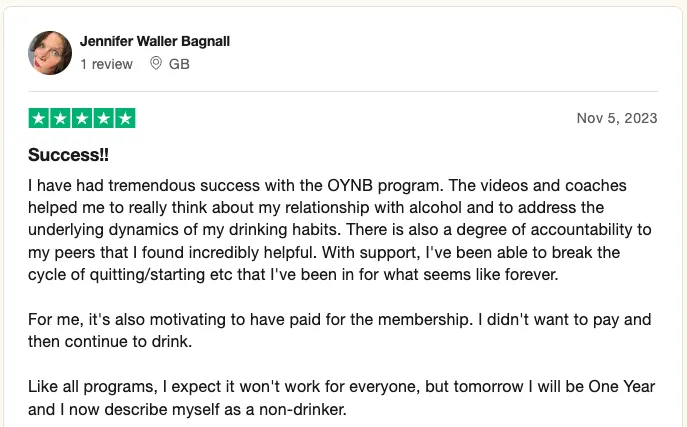Click the paragraph starting 'Like all programs'
This screenshot has height=427, width=687.
tap(341, 398)
